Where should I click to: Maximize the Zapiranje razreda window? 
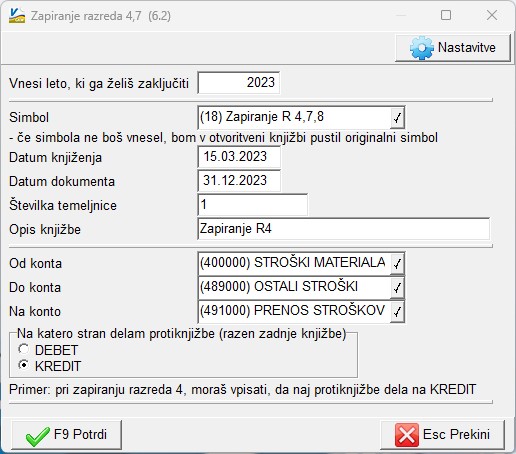click(446, 15)
